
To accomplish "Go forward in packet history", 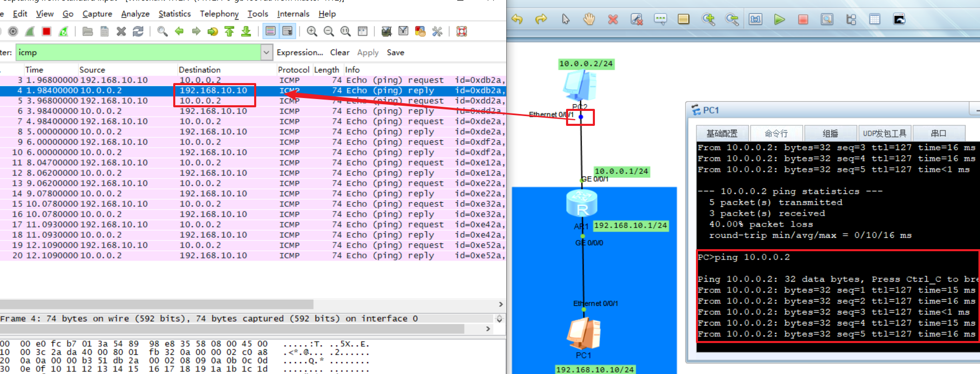I will [196, 31].
